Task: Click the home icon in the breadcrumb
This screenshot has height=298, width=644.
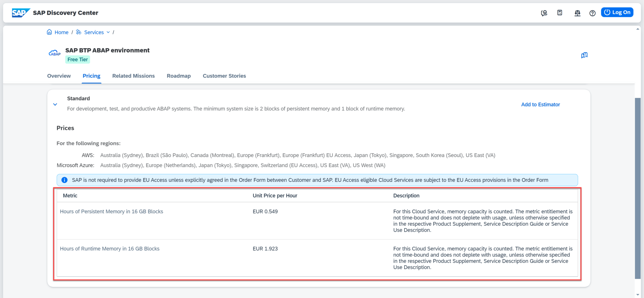Action: 49,32
